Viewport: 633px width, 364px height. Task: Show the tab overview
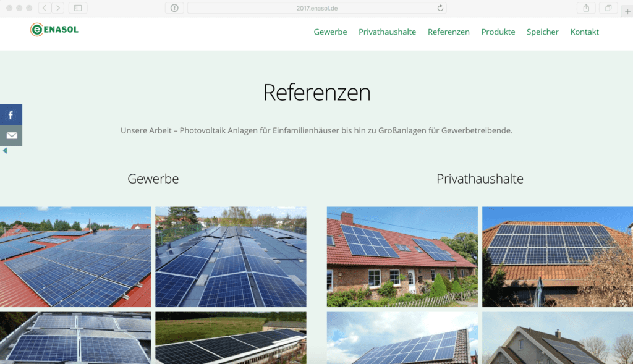pos(608,7)
